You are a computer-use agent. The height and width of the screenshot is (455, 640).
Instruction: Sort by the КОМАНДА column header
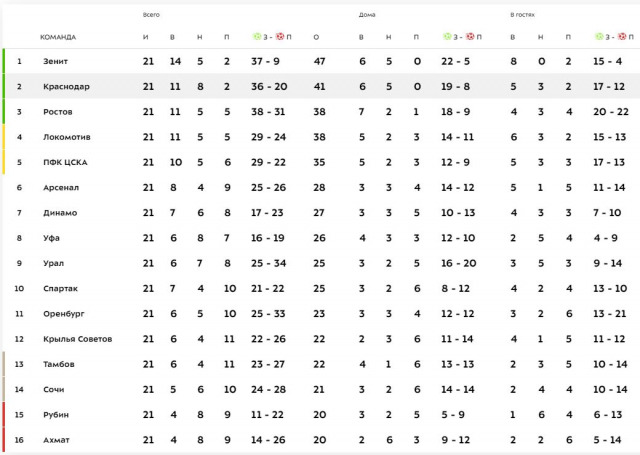pos(58,37)
